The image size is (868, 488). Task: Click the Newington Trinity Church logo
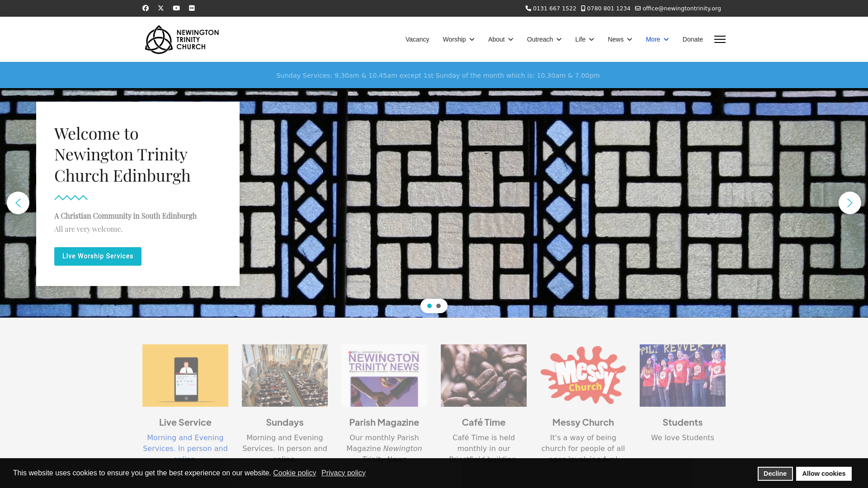tap(182, 39)
